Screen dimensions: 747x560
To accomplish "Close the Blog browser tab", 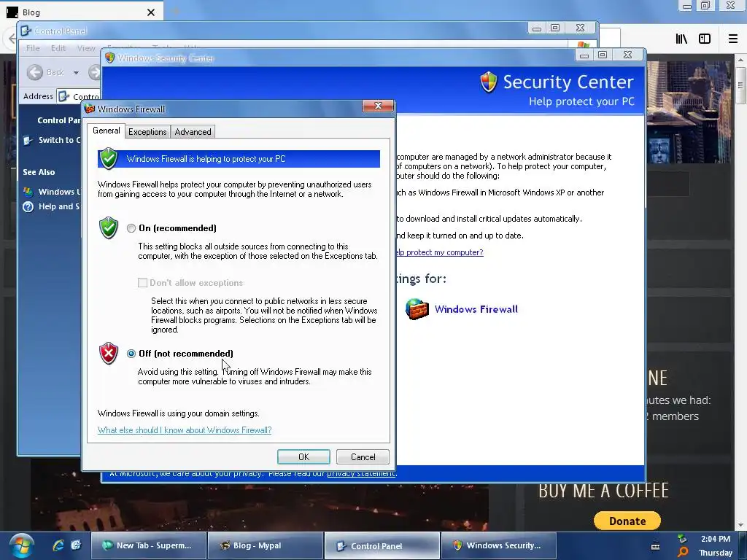I will 150,12.
